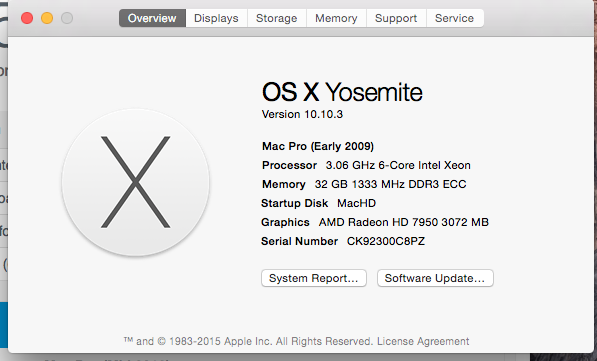Click the System Report... button
Screen dimensions: 597x361
click(314, 278)
